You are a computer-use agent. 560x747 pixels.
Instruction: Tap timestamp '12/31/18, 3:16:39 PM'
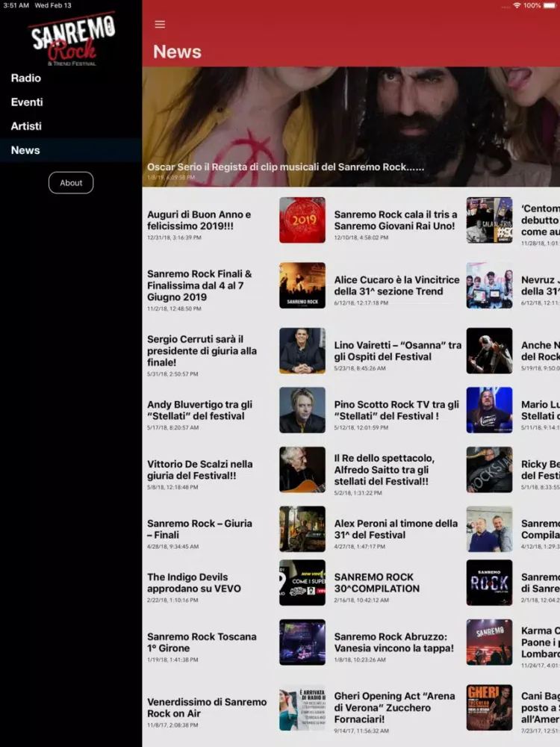(174, 238)
